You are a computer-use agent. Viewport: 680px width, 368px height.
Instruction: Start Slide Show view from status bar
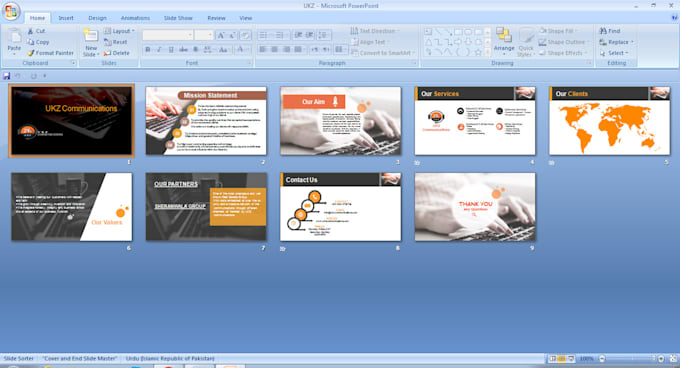[x=571, y=358]
